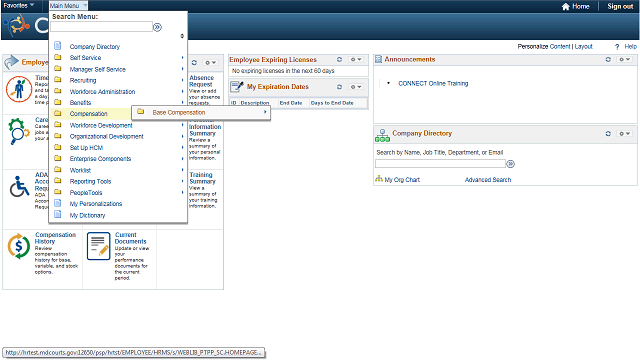The width and height of the screenshot is (640, 360).
Task: Select Base Compensation submenu entry
Action: [179, 112]
